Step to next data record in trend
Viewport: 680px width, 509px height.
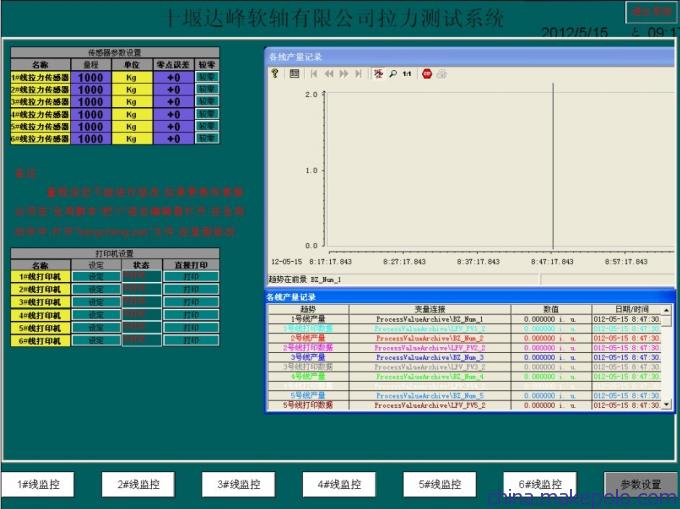coord(343,74)
